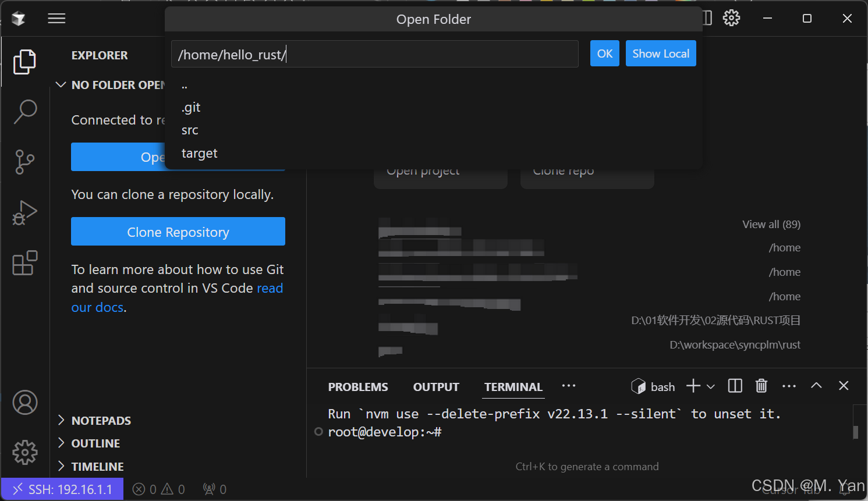The height and width of the screenshot is (501, 868).
Task: Open the Source Control view
Action: click(24, 162)
